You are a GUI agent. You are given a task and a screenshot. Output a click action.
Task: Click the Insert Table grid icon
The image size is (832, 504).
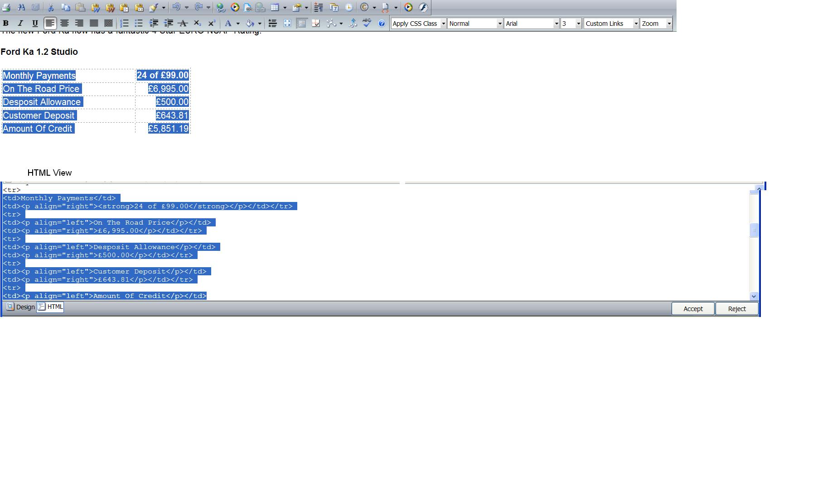tap(275, 7)
